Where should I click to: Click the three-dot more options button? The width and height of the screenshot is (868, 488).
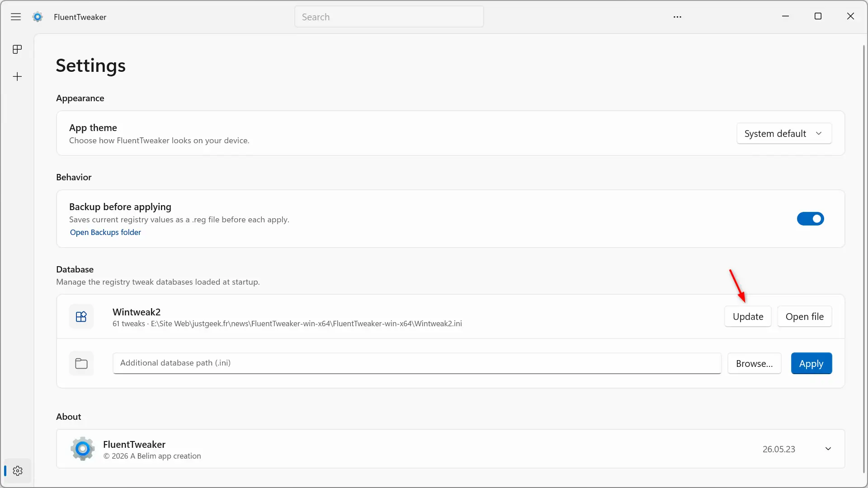677,17
